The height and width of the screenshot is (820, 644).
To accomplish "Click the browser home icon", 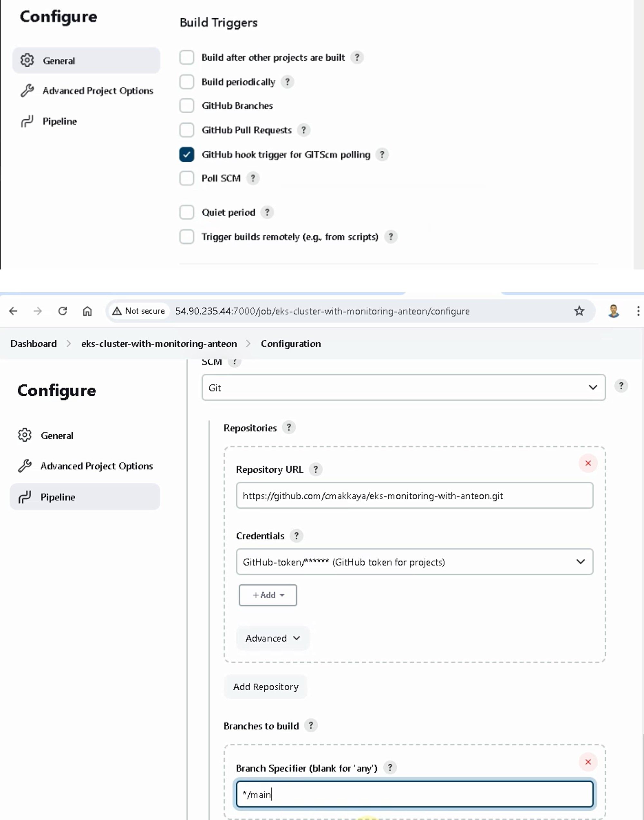I will (x=87, y=311).
